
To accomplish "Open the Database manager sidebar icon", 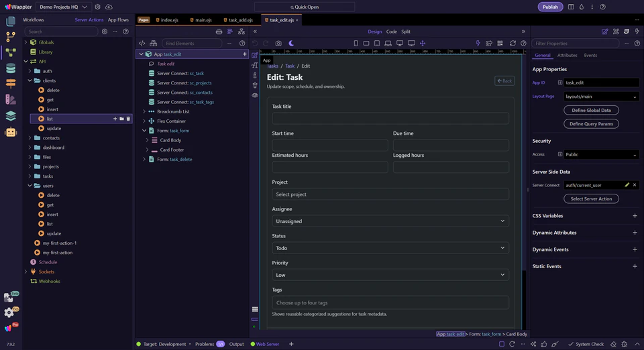I will 11,68.
